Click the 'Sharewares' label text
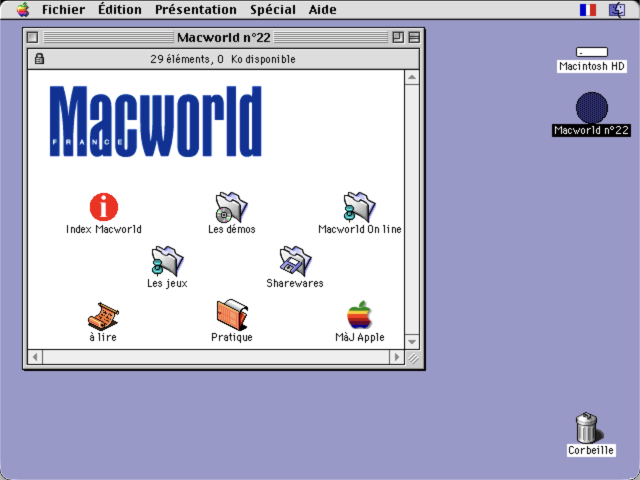 coord(295,283)
